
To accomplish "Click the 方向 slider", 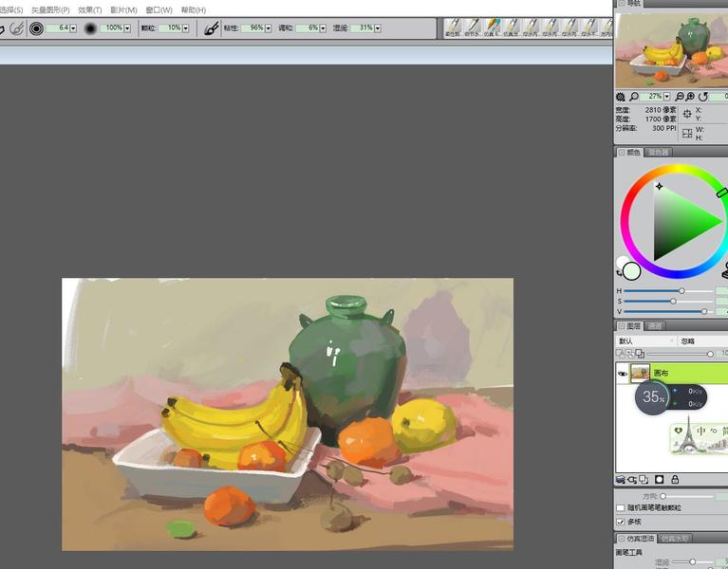I will 687,496.
